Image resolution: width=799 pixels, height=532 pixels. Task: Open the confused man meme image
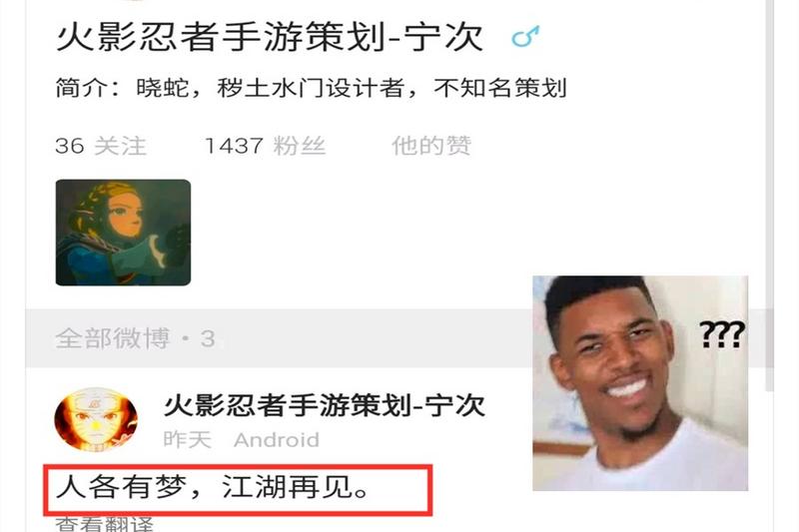(x=640, y=383)
